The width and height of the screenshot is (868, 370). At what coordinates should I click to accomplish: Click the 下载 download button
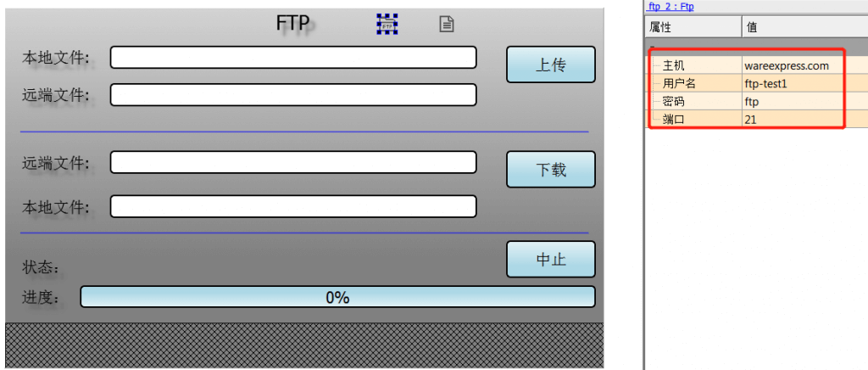click(x=551, y=170)
